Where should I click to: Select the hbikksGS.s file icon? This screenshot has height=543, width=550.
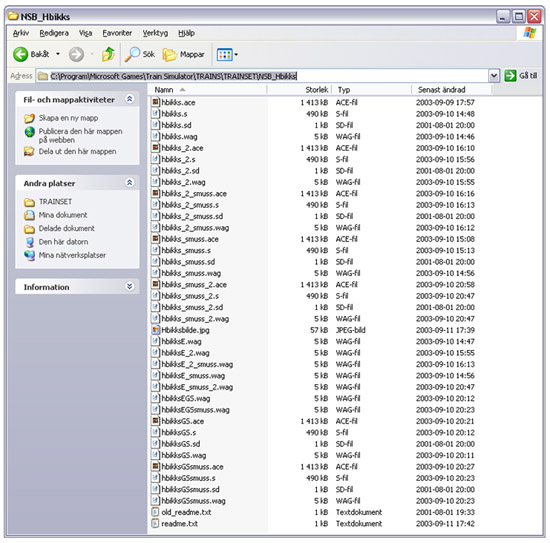155,432
